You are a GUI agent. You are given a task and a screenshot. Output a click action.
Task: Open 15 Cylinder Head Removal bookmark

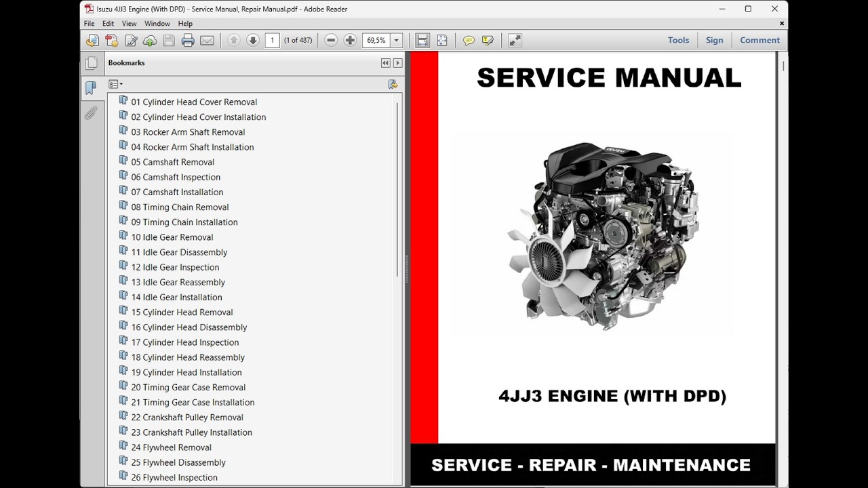point(182,312)
